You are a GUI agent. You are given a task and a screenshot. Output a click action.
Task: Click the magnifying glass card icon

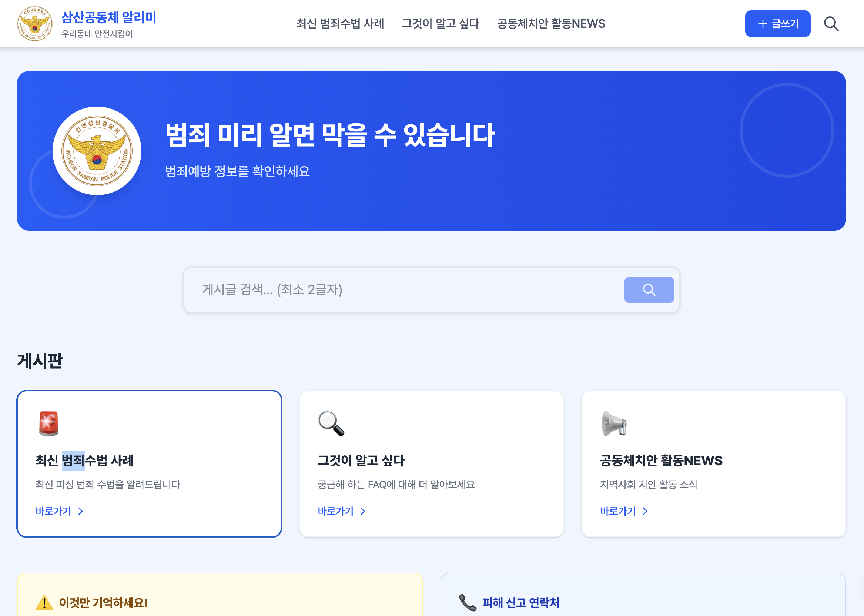(x=331, y=423)
